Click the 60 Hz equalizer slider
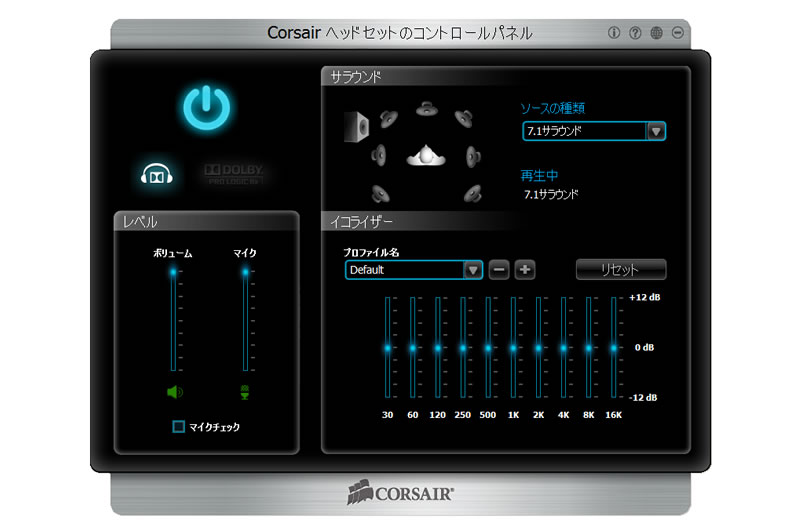The width and height of the screenshot is (800, 520). 413,347
